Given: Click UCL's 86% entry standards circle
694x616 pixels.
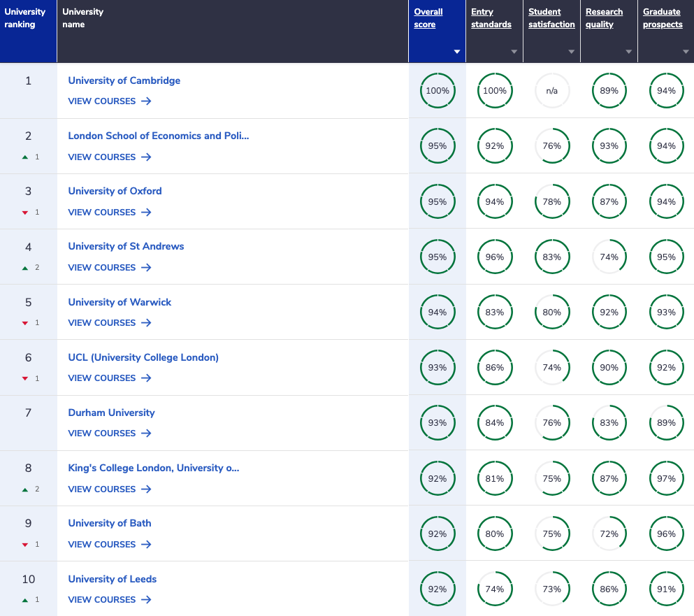Looking at the screenshot, I should click(x=494, y=368).
